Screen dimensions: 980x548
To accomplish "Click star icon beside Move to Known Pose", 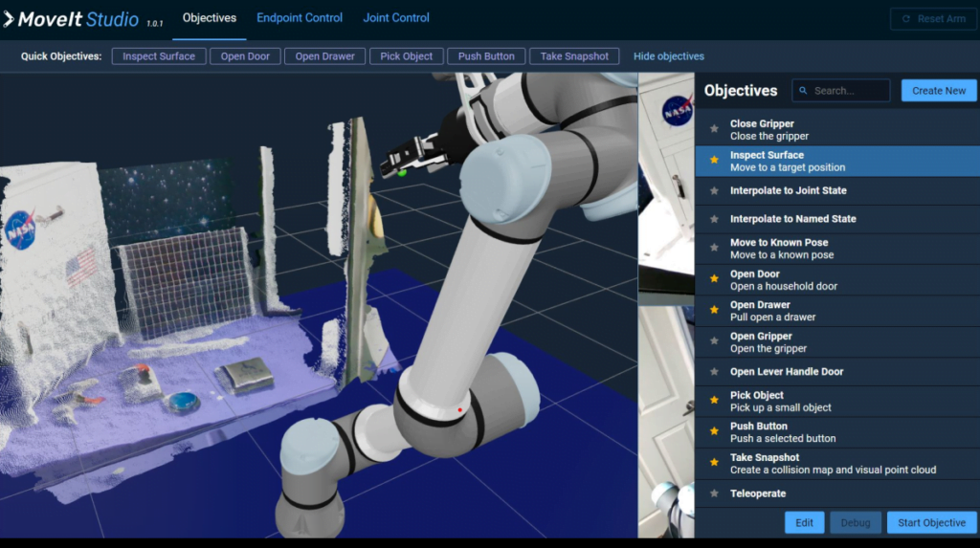I will coord(713,248).
